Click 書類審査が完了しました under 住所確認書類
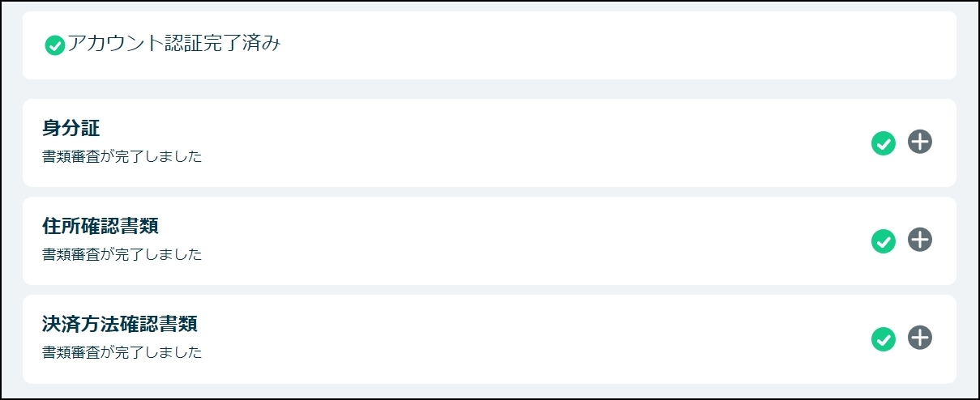 click(x=122, y=254)
